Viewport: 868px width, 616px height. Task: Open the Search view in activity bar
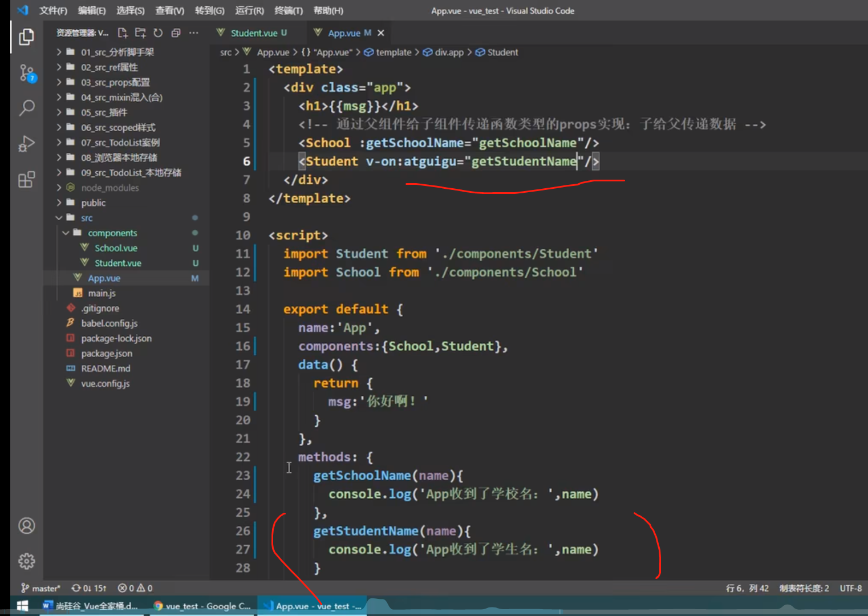26,108
